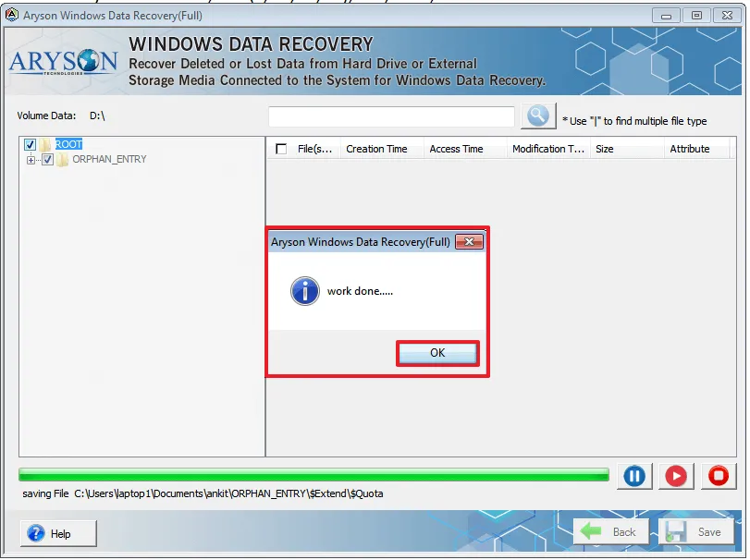750x560 pixels.
Task: Uncheck the ROOT folder checkbox
Action: pyautogui.click(x=30, y=144)
